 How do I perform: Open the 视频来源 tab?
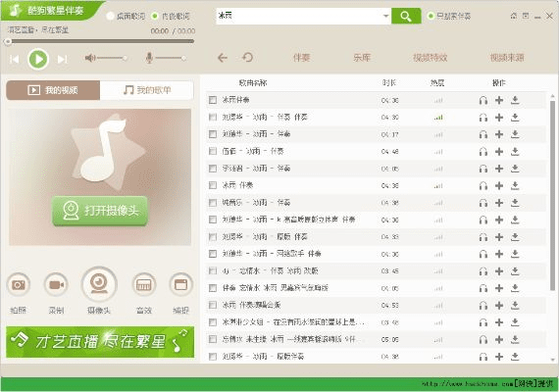[x=507, y=58]
